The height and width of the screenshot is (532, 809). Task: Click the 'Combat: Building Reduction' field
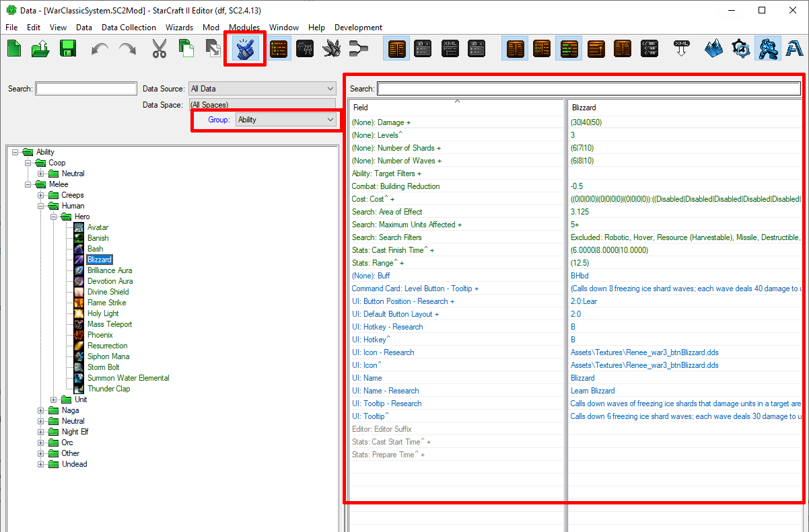coord(457,186)
